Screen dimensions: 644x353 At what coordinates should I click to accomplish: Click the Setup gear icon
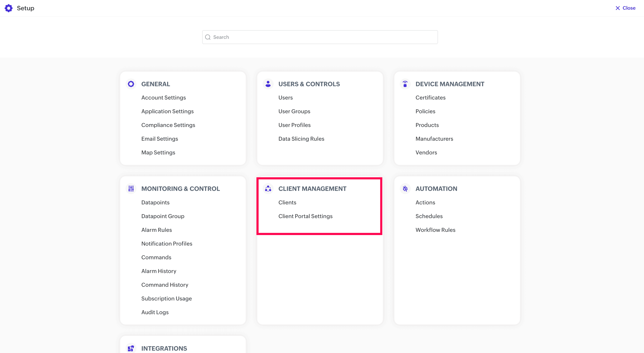point(9,8)
